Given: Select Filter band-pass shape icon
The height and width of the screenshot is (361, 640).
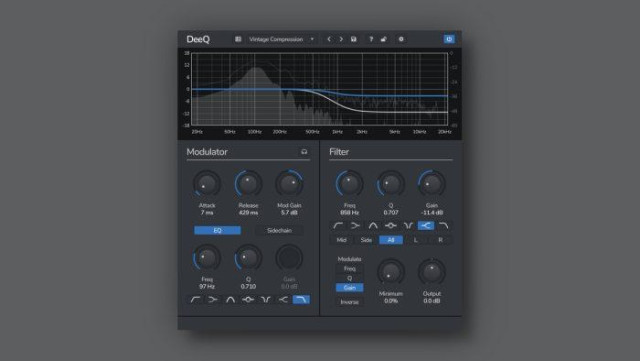Looking at the screenshot, I should click(391, 225).
